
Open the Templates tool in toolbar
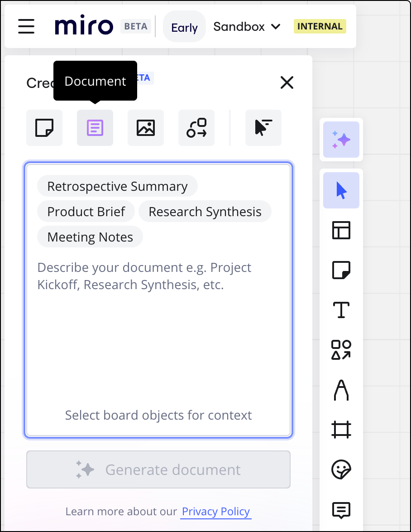[341, 230]
